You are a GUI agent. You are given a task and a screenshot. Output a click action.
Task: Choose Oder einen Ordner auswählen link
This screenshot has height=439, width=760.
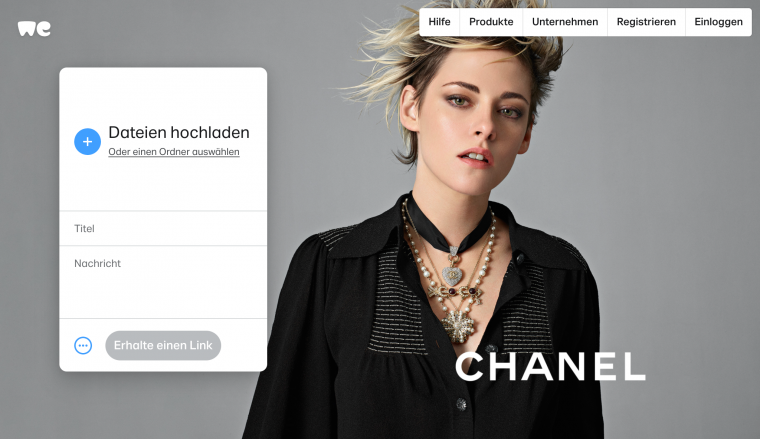click(x=174, y=152)
